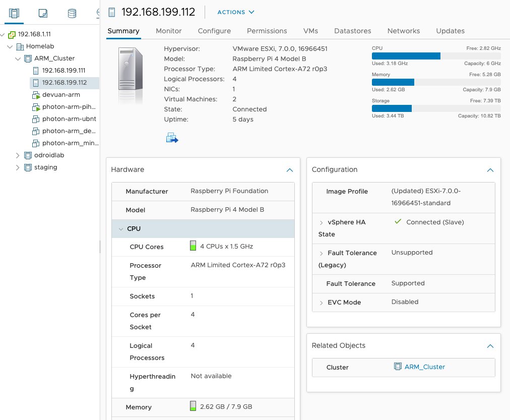Click green check next to Connected (Slave)
Screen dimensions: 510x420
tap(398, 221)
